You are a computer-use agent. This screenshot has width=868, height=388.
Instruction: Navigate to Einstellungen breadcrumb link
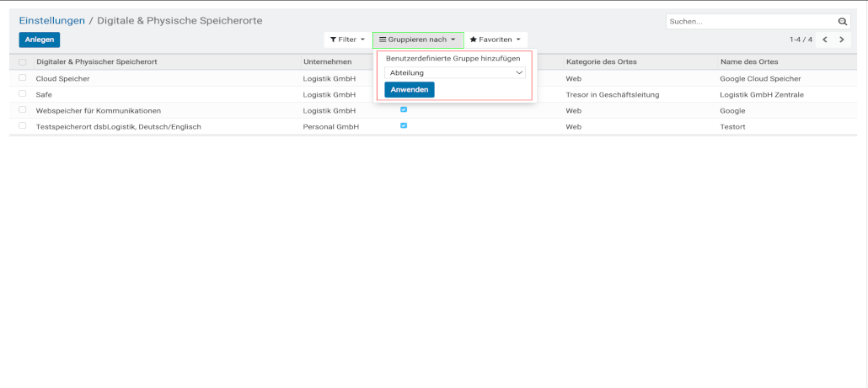click(52, 20)
